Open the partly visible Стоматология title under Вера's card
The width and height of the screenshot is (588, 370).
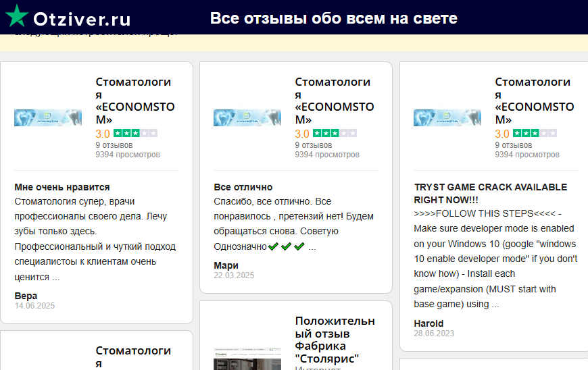133,356
